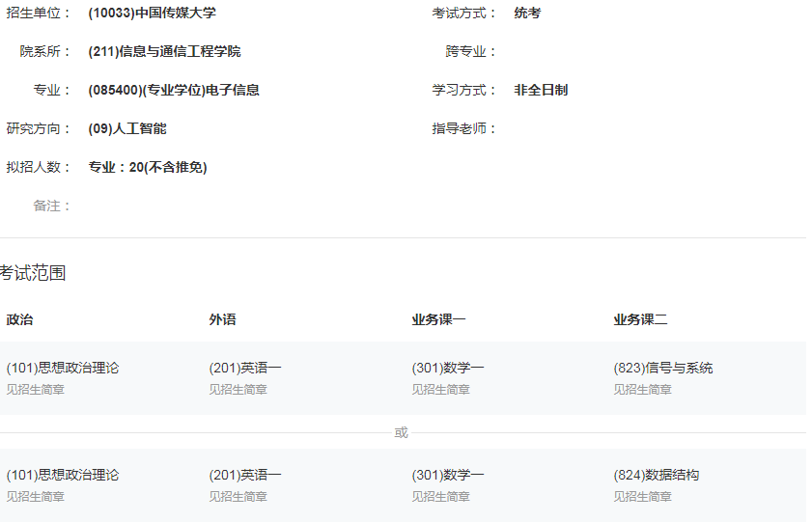Click the 考试范围 heading
This screenshot has width=812, height=522.
[x=33, y=273]
